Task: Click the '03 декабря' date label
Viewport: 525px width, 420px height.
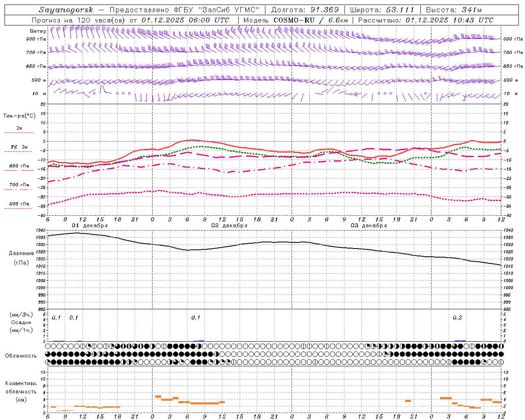Action: (369, 226)
